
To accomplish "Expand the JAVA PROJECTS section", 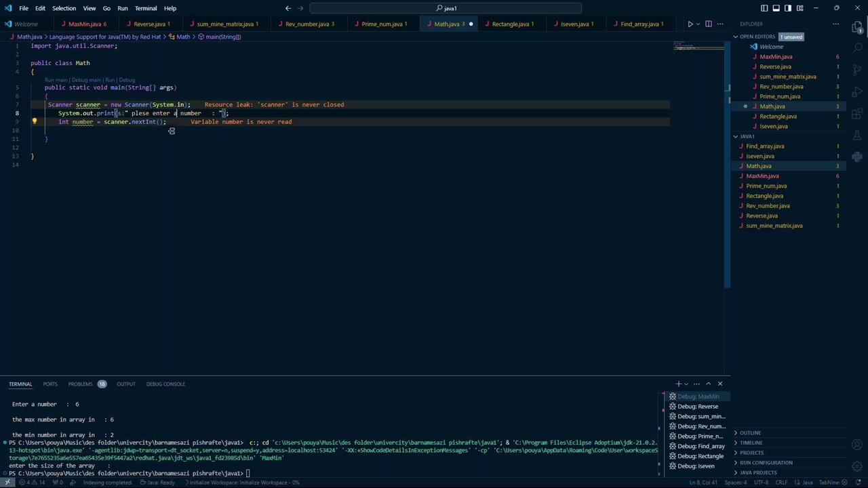I will tap(758, 472).
